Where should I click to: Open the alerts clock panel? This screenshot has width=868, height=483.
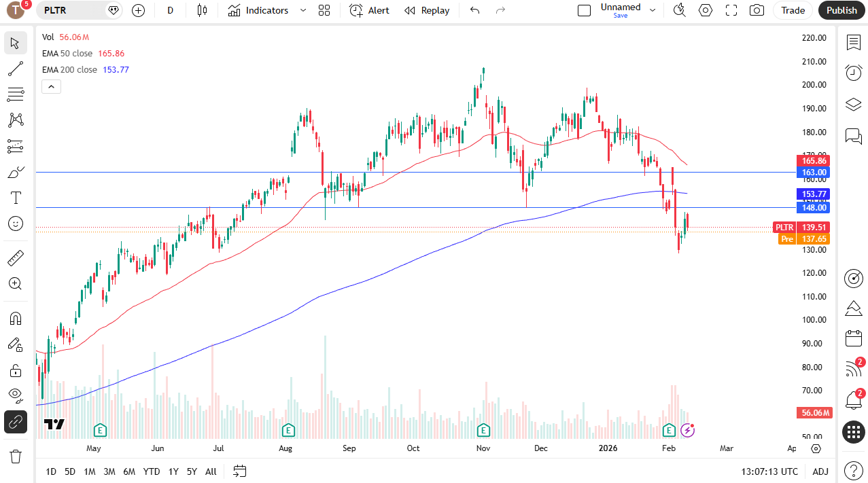click(x=854, y=73)
